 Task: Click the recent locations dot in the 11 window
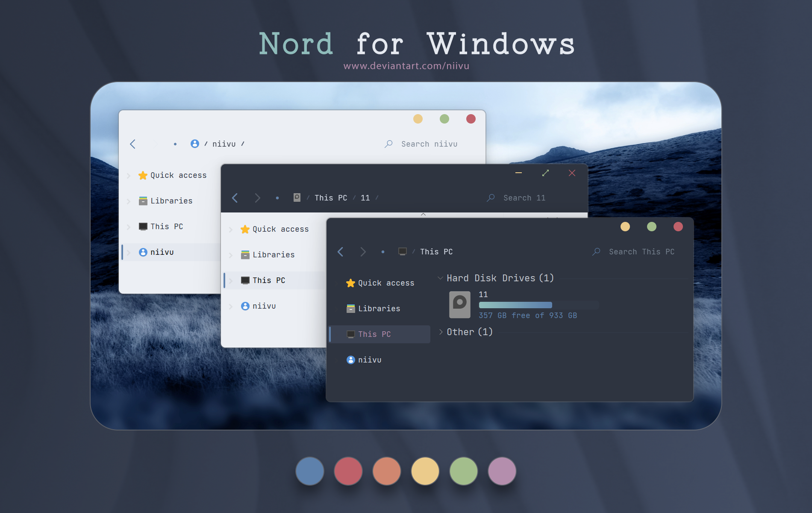277,198
